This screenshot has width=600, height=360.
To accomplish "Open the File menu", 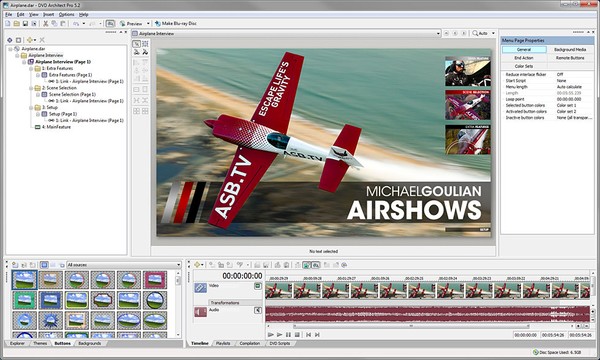I will pos(8,15).
